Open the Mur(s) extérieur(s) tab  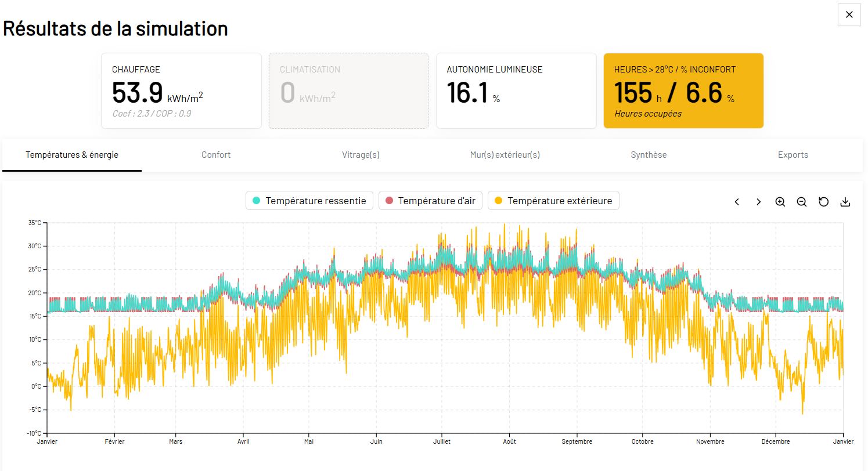click(505, 155)
